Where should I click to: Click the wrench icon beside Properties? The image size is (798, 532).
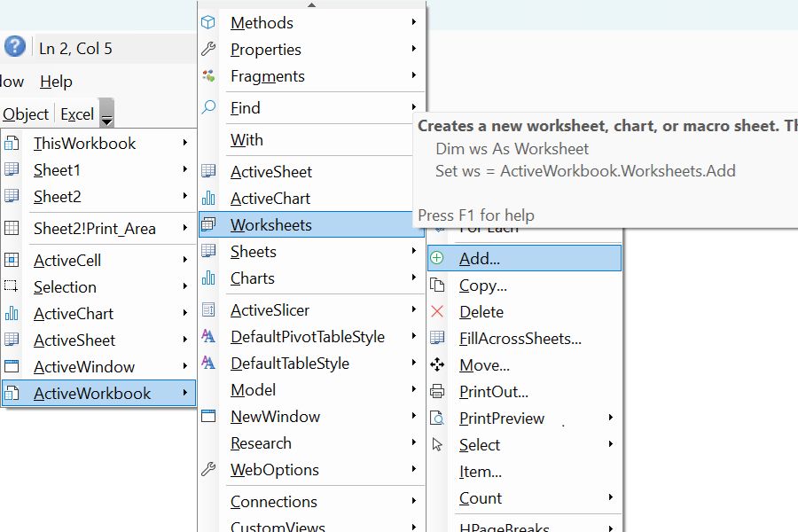point(207,49)
